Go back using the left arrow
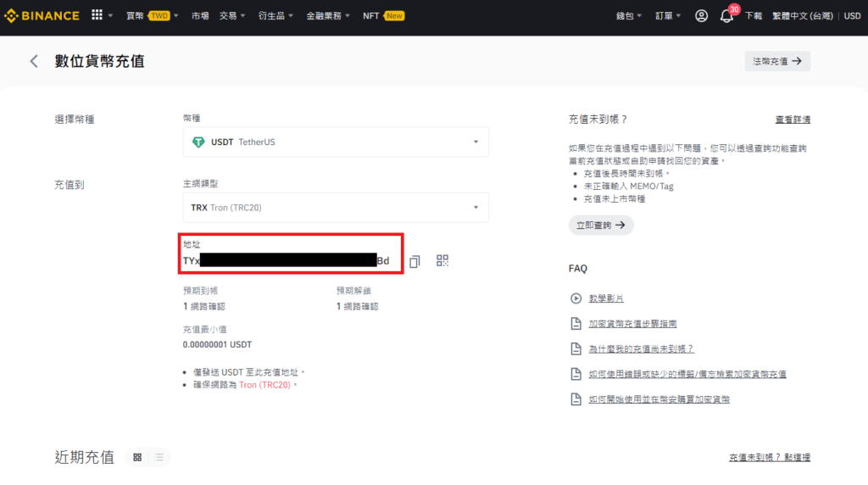This screenshot has height=485, width=868. (34, 61)
